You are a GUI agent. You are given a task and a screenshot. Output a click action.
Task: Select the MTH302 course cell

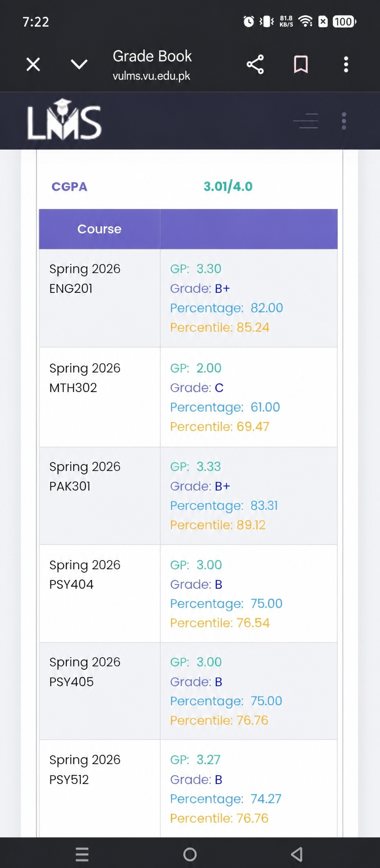coord(100,397)
